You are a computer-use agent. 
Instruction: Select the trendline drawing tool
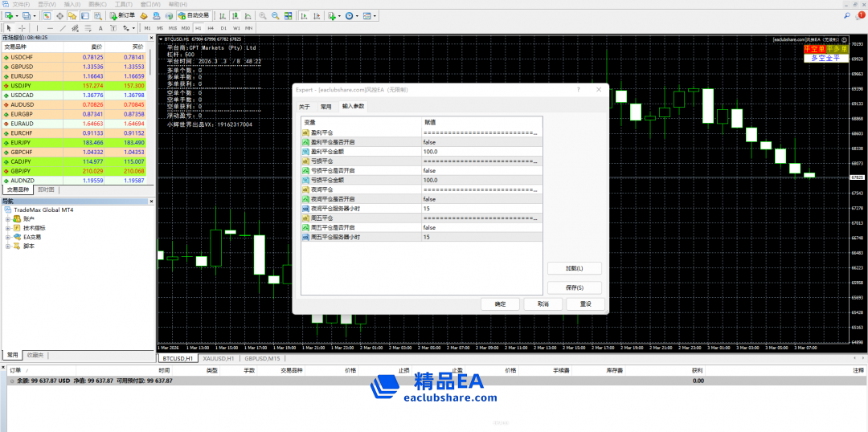[63, 28]
